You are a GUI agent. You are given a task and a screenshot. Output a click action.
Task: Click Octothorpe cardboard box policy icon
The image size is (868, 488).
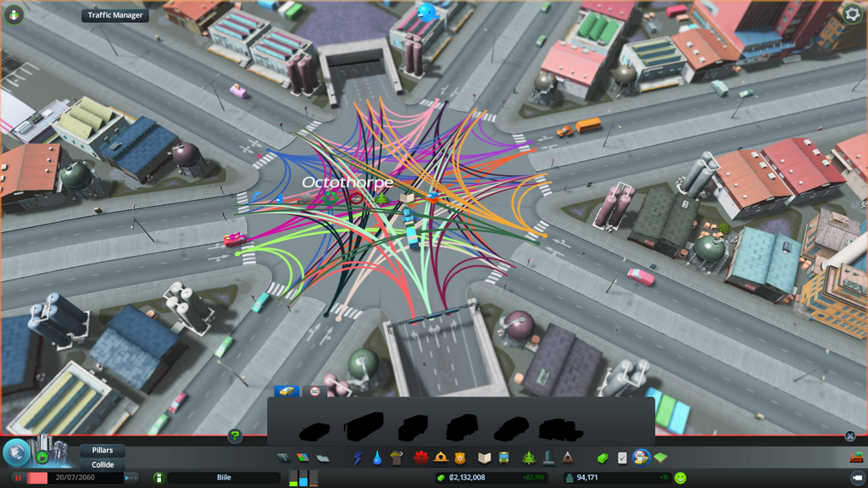pyautogui.click(x=407, y=197)
